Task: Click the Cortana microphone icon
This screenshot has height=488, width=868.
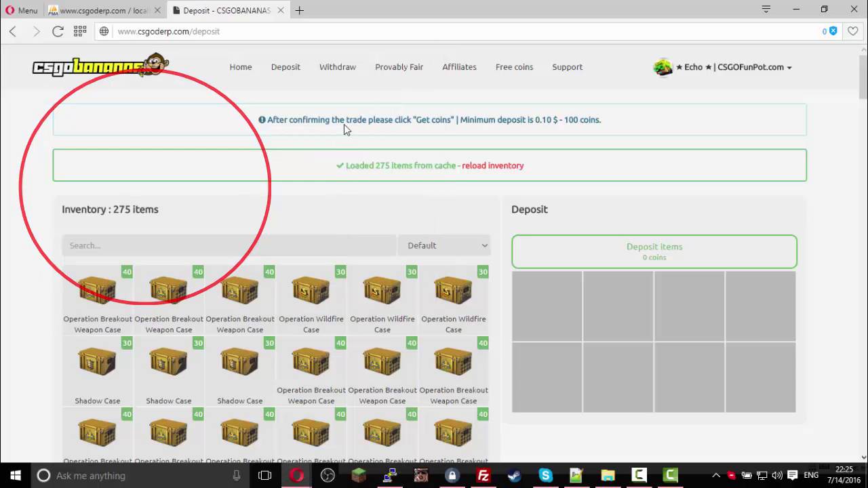Action: pos(236,475)
